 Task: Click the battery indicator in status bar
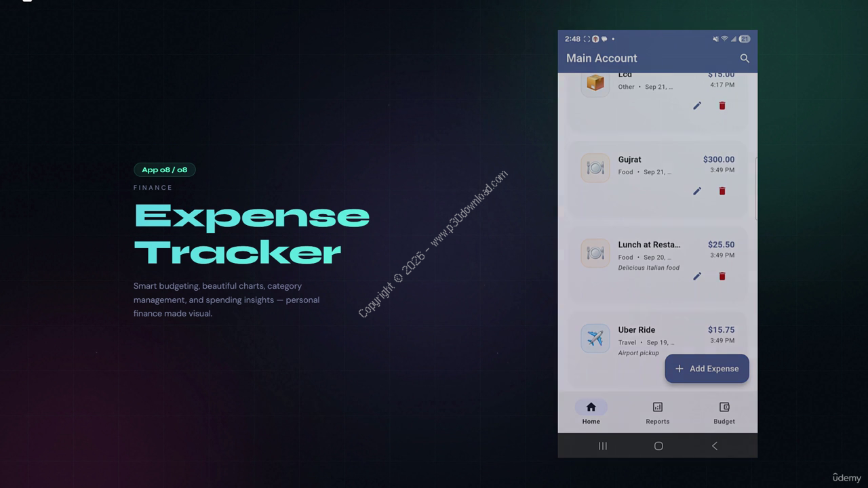pyautogui.click(x=745, y=39)
